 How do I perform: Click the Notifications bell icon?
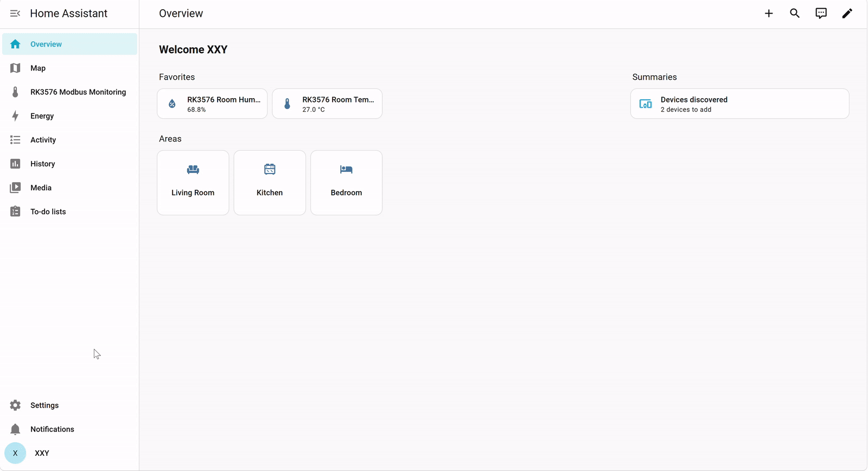tap(15, 429)
